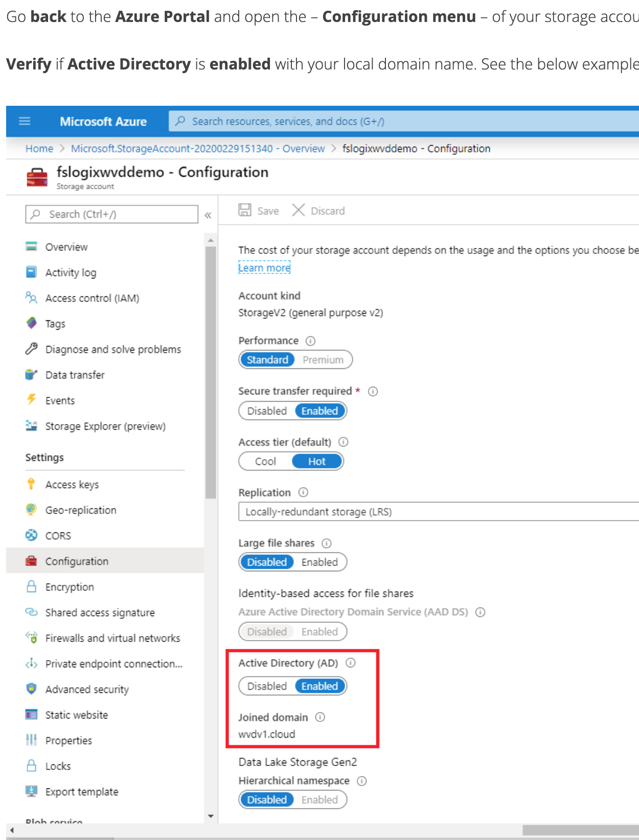Image resolution: width=639 pixels, height=840 pixels.
Task: Click the Diagnose and solve problems wrench icon
Action: [x=31, y=348]
